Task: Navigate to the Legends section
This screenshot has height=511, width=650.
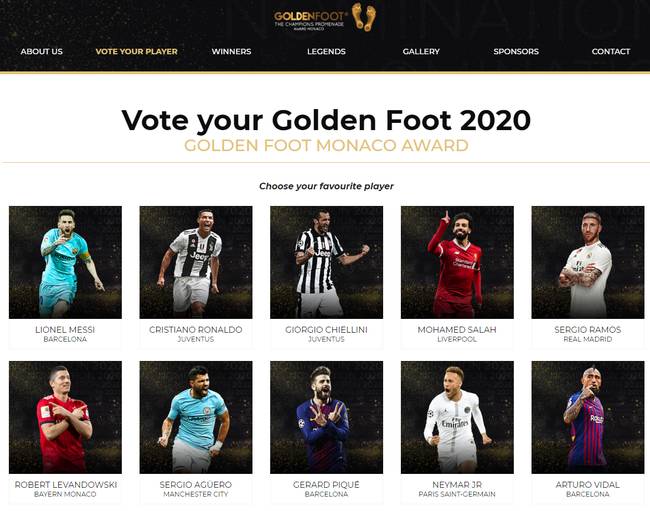Action: [x=326, y=51]
